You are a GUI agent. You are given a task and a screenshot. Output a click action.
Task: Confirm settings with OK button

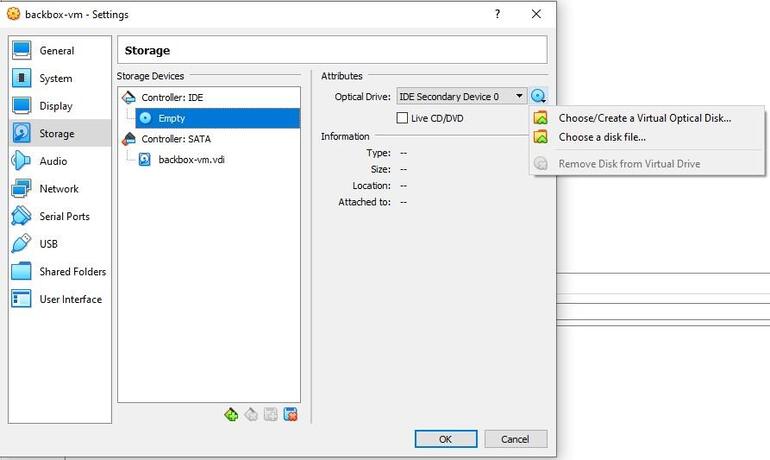tap(446, 439)
